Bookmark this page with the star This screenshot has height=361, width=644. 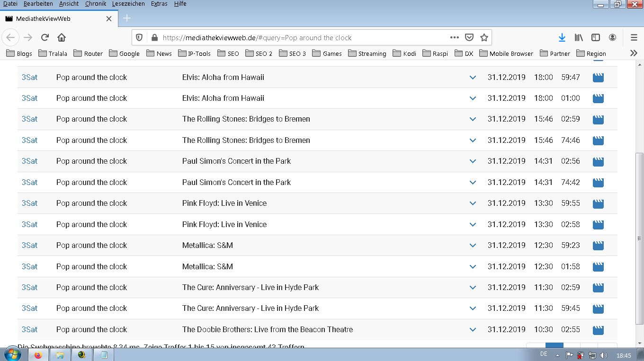484,37
